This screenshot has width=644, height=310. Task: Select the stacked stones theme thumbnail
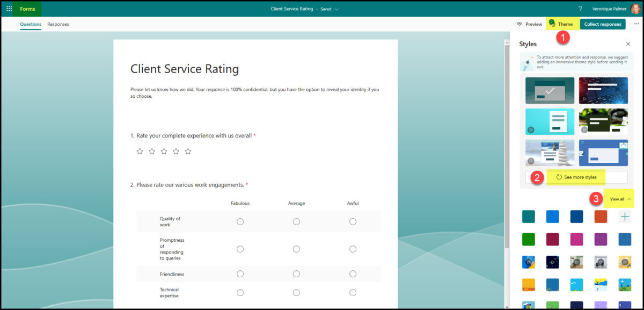tap(550, 153)
